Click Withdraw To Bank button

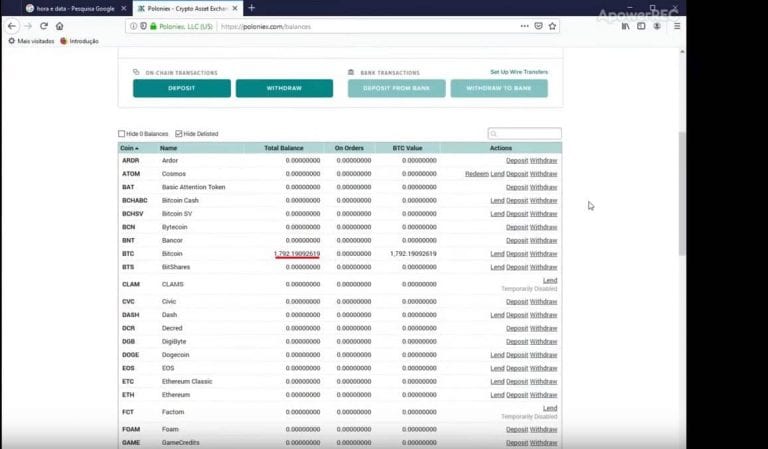(499, 88)
